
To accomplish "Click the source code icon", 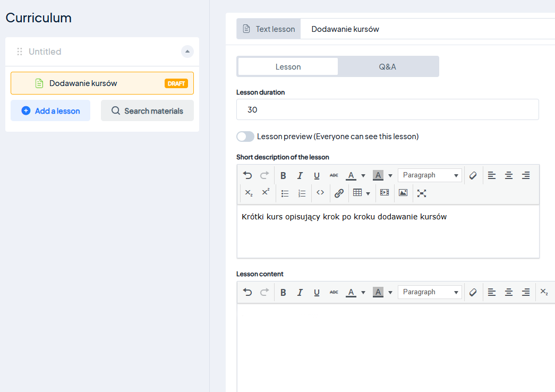I will [320, 193].
